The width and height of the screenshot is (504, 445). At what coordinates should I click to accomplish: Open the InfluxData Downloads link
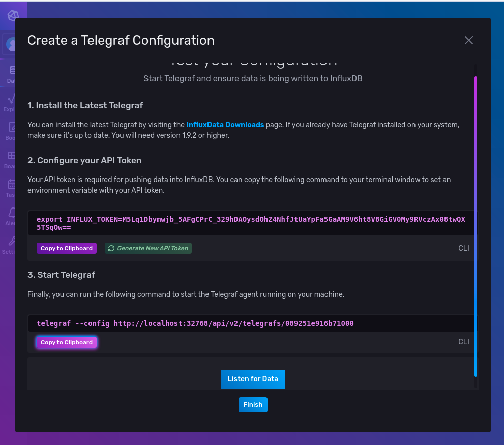tap(225, 125)
